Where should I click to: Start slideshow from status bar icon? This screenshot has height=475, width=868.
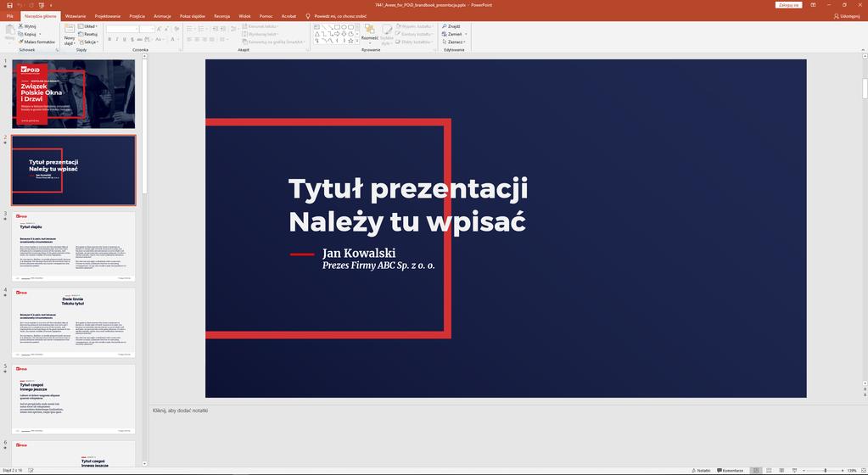point(794,471)
